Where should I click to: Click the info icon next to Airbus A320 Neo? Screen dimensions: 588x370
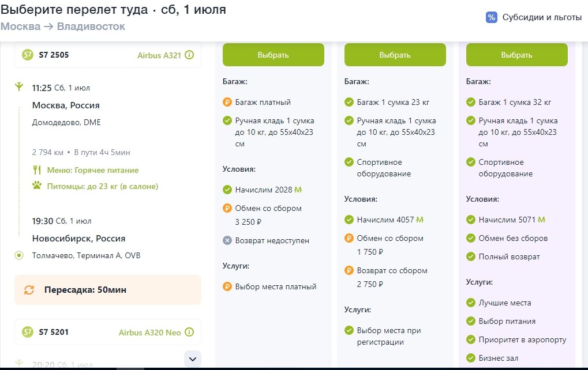189,333
